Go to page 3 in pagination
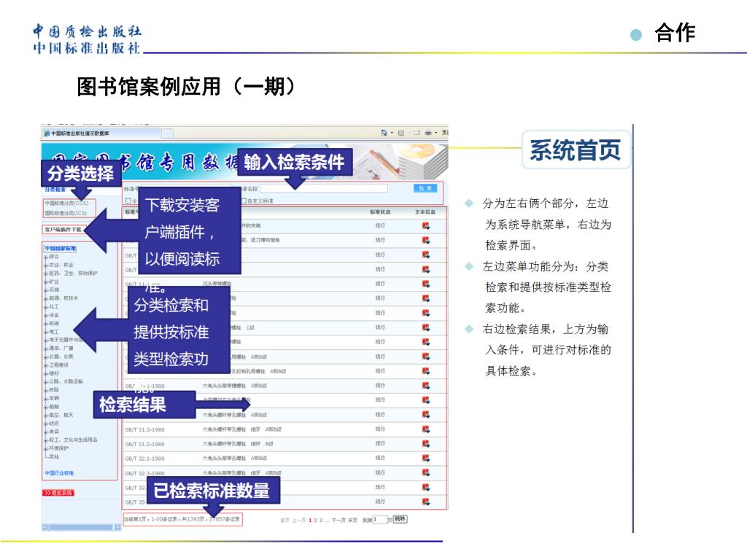This screenshot has width=747, height=560. [321, 520]
